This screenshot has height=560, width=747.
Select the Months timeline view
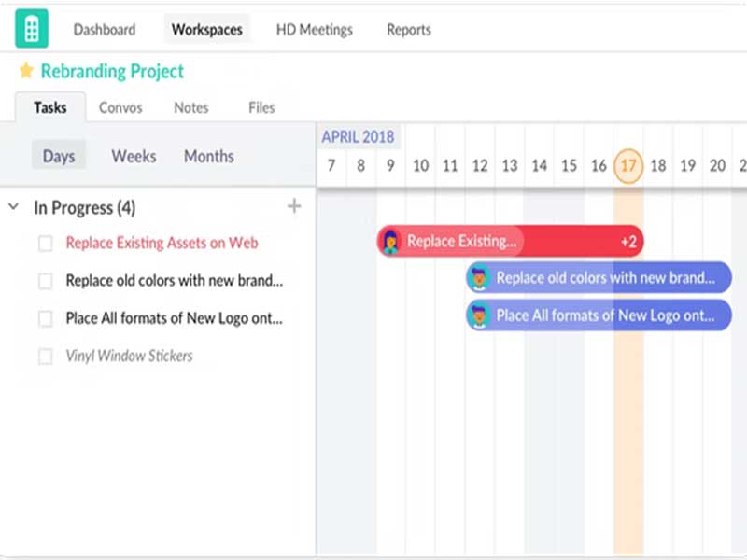point(208,156)
